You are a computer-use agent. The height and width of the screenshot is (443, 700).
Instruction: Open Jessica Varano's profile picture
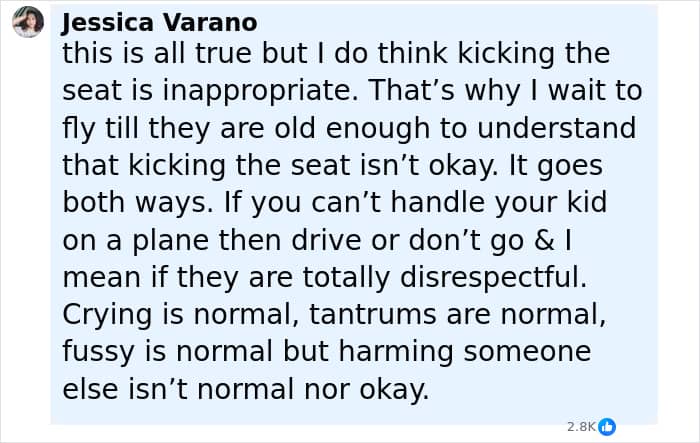(28, 22)
